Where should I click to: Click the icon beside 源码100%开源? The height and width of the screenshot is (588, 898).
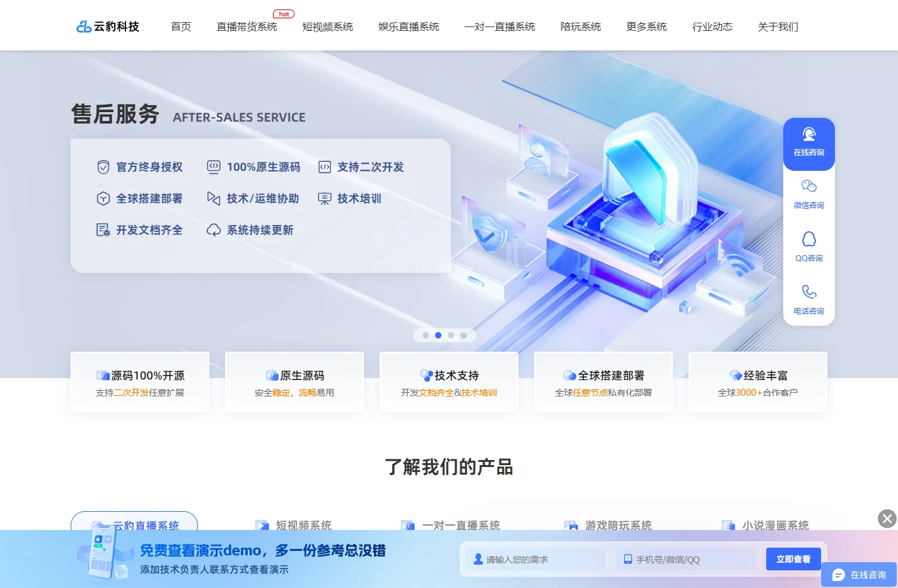coord(103,376)
